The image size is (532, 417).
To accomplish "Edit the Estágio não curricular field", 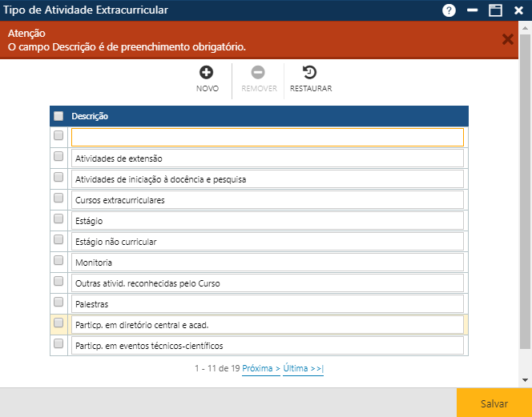I will (x=267, y=242).
